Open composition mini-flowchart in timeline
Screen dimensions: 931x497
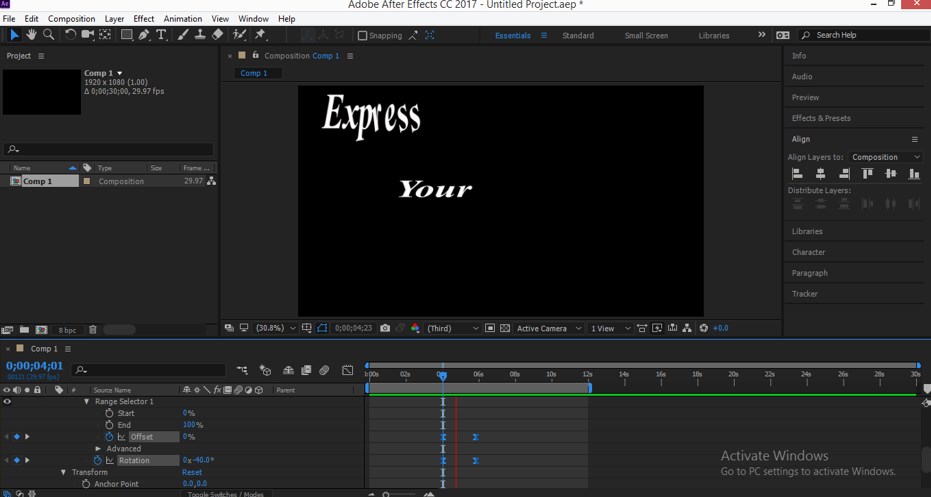coord(242,371)
